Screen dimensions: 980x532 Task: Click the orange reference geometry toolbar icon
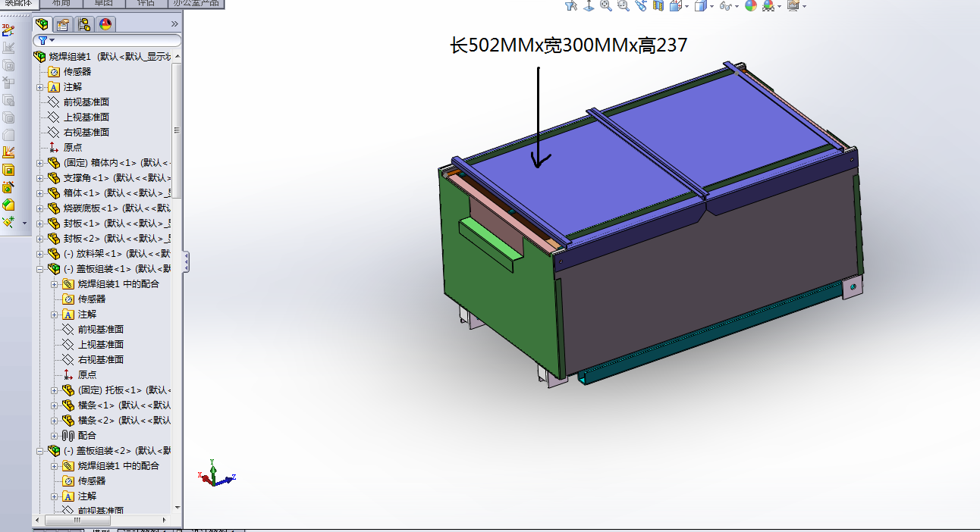coord(8,152)
